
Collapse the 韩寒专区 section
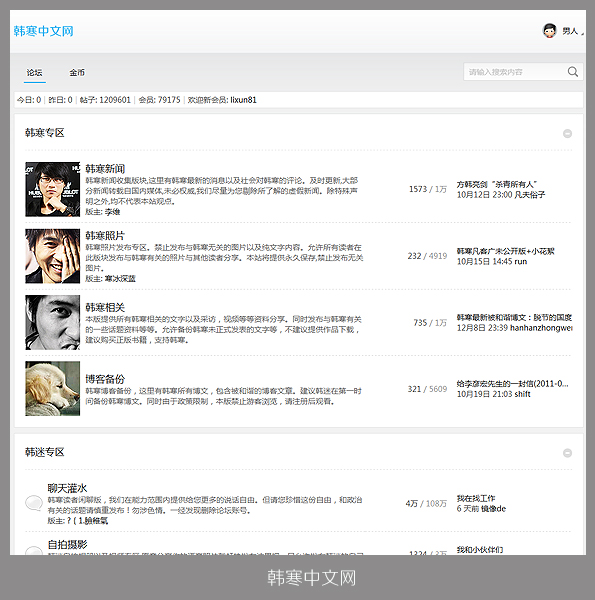coord(567,134)
